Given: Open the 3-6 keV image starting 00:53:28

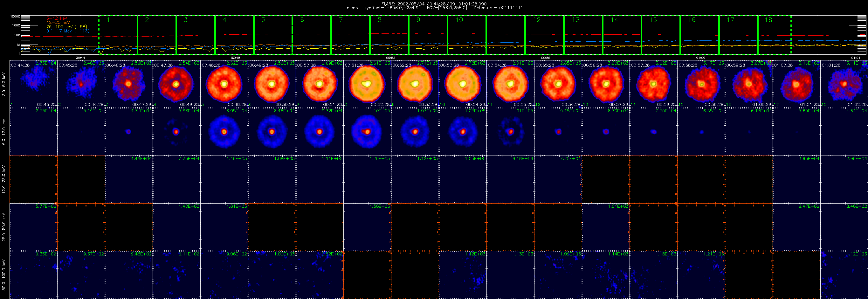Looking at the screenshot, I should [x=463, y=84].
